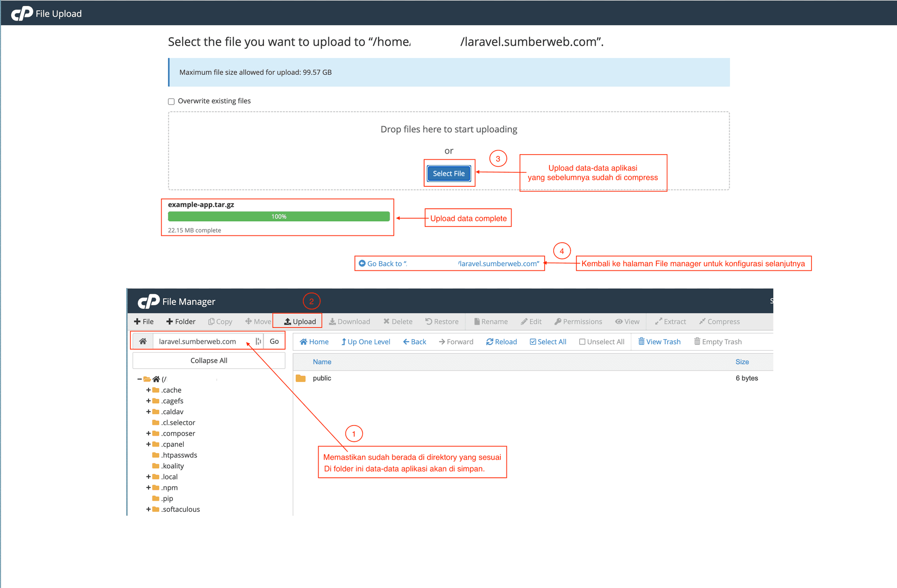Screen dimensions: 897x588
Task: Collapse the root home directory tree
Action: coord(139,379)
